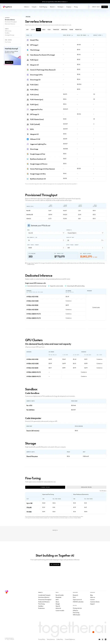
Task: Click the ByteDance Seedream 4.0 icon
Action: [28, 159]
